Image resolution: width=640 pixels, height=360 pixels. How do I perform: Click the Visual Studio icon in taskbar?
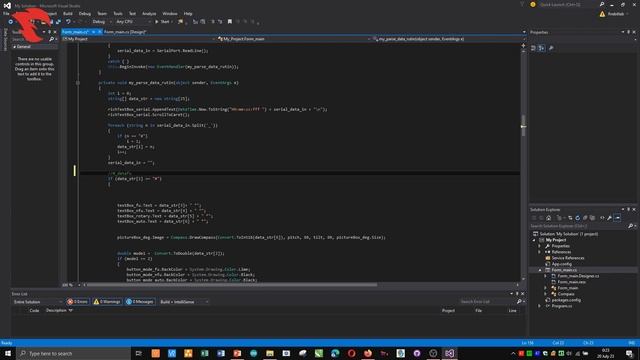pyautogui.click(x=449, y=353)
